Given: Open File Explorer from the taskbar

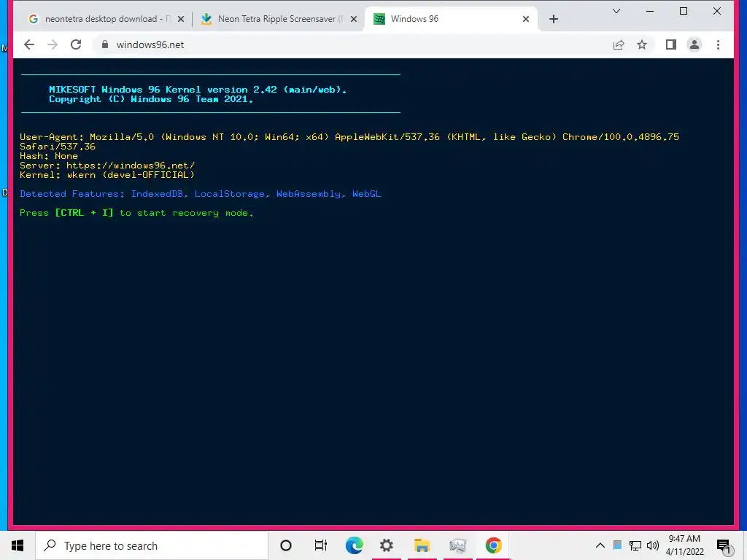Looking at the screenshot, I should pyautogui.click(x=422, y=545).
